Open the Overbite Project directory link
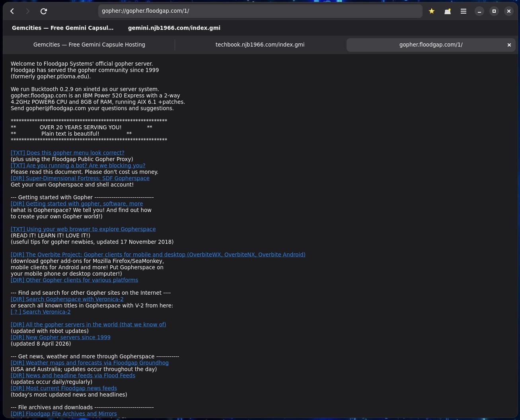Screen dimensions: 520x420 point(158,255)
